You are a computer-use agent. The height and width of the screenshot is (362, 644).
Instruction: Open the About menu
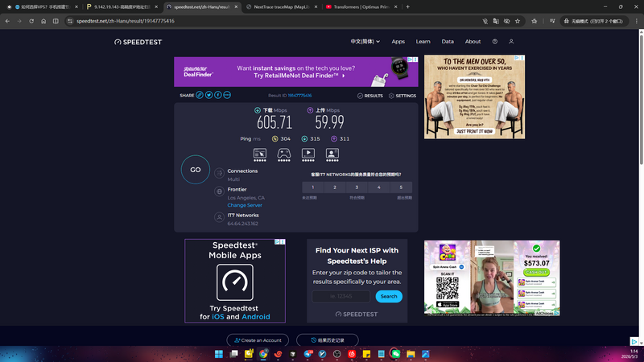473,42
